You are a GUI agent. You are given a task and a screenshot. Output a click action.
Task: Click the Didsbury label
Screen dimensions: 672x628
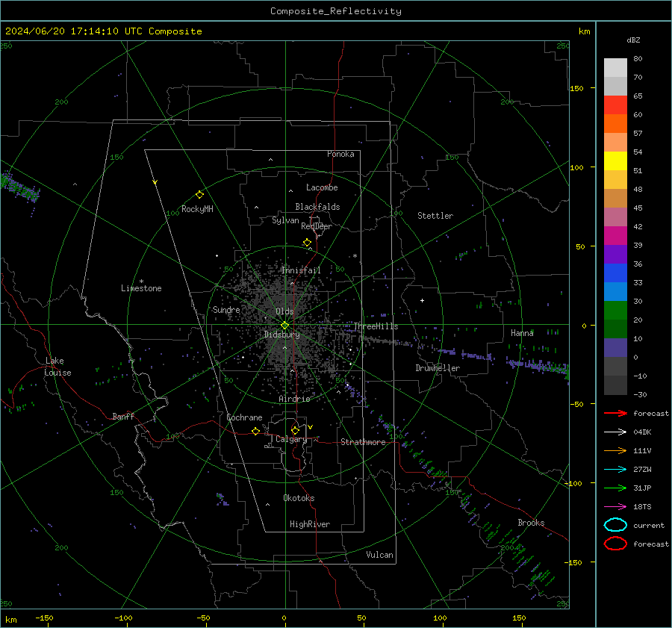281,335
